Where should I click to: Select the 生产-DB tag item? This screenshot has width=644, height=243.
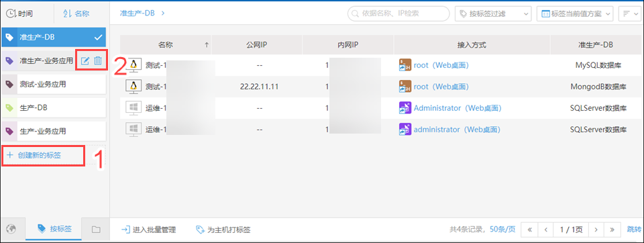54,108
